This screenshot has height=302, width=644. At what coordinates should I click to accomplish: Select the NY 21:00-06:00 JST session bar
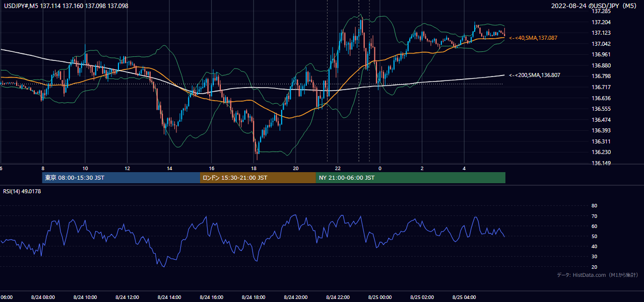[411, 178]
